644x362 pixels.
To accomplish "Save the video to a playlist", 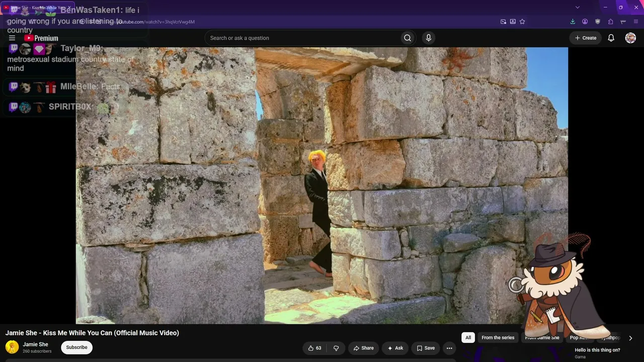I will point(426,348).
